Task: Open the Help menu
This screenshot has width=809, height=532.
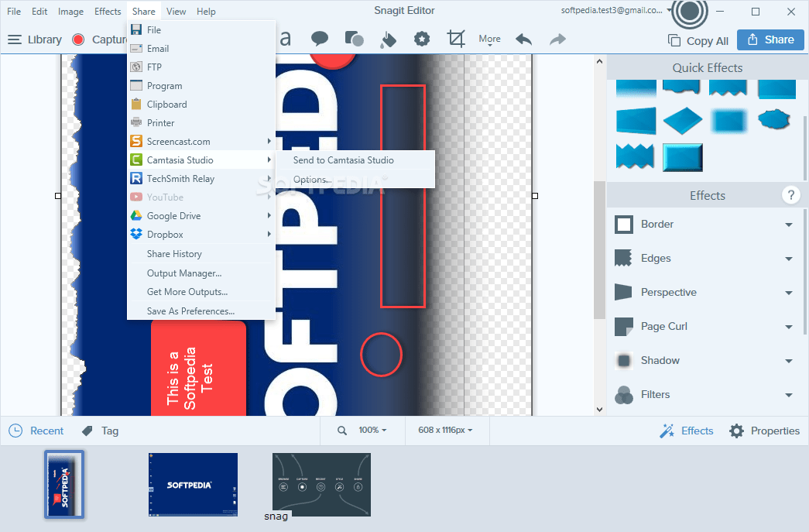Action: [206, 12]
